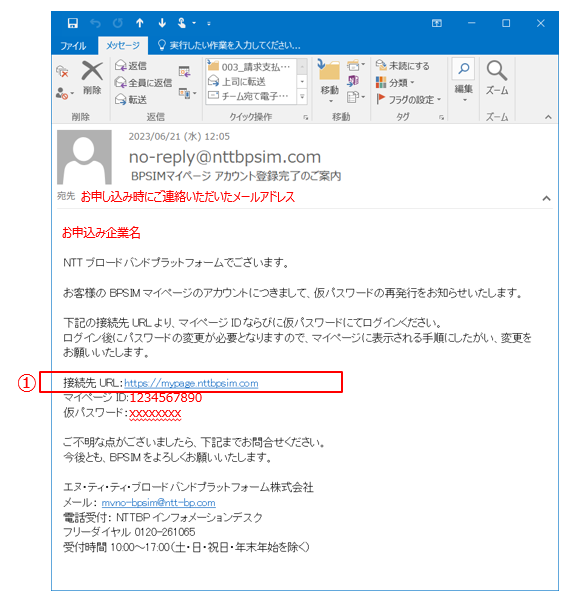Click the ignore conversation icon
The width and height of the screenshot is (571, 603).
[62, 72]
